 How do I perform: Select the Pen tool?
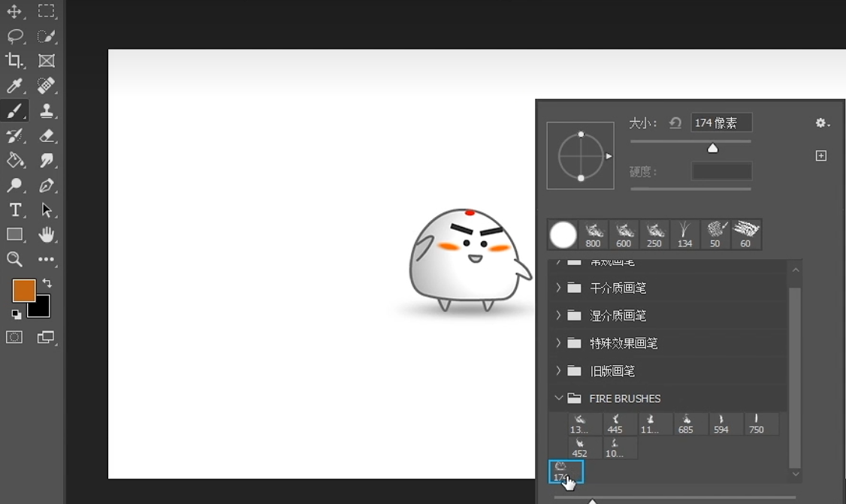point(46,185)
